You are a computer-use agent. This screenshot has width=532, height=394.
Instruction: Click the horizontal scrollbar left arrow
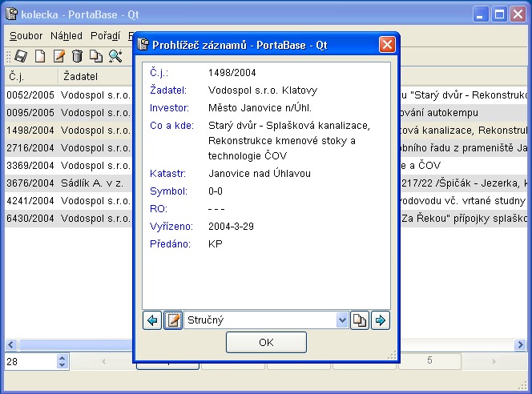(x=11, y=345)
